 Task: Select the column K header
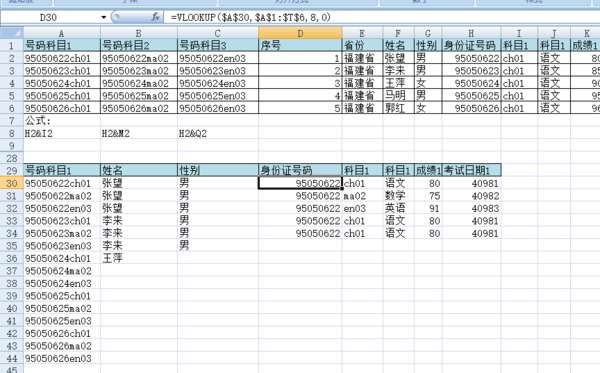585,33
